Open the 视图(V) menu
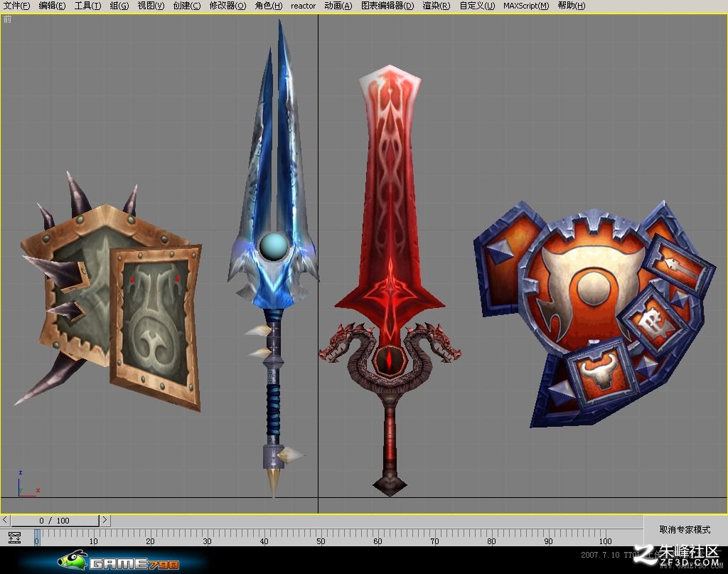728x574 pixels. (151, 6)
